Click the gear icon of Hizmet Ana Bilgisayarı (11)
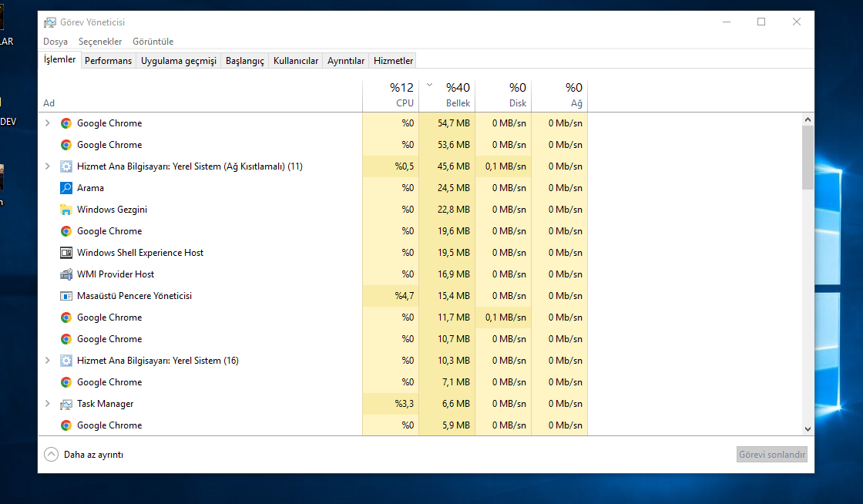Image resolution: width=863 pixels, height=504 pixels. pos(66,166)
